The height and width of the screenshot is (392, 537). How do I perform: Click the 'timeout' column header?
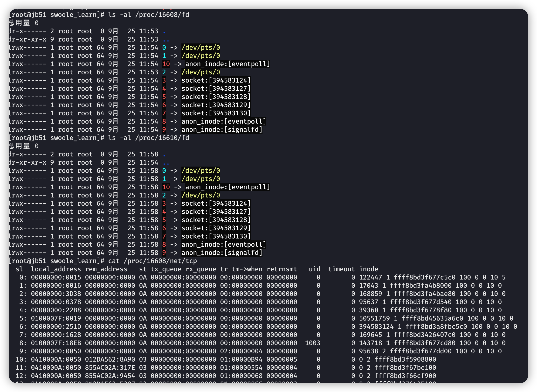pyautogui.click(x=342, y=269)
